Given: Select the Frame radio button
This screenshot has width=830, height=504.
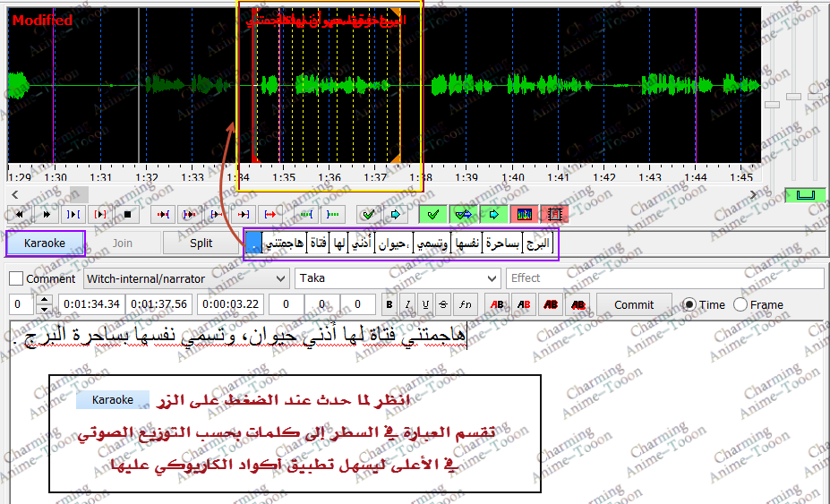Looking at the screenshot, I should pos(740,304).
